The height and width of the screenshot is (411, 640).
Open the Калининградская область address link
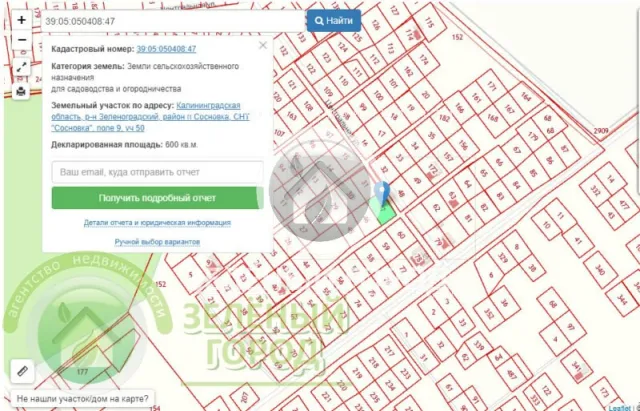tap(150, 117)
